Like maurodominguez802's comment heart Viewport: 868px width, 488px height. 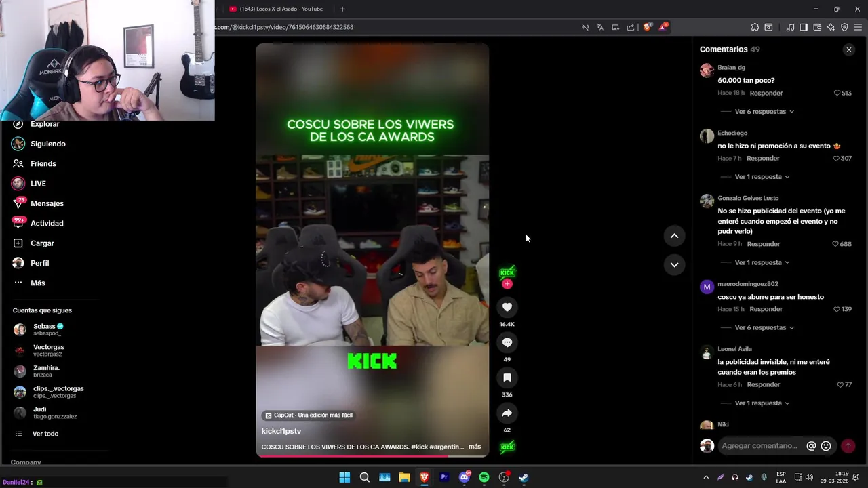(837, 309)
